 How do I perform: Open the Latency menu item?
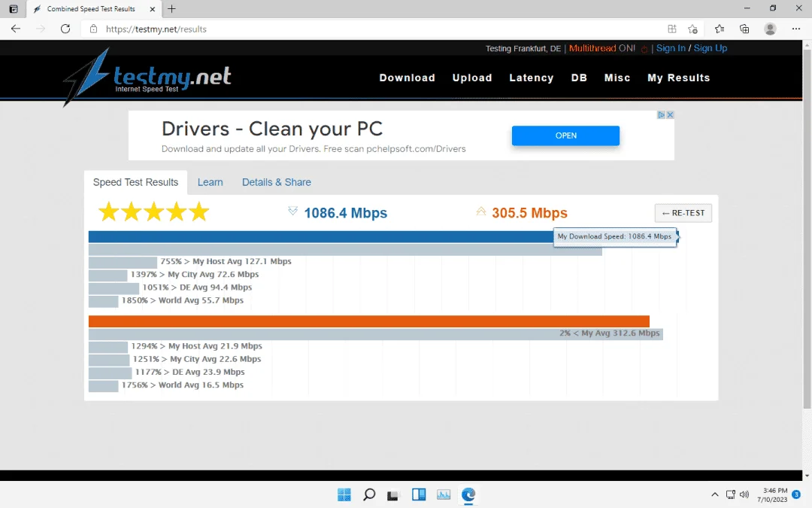tap(532, 78)
